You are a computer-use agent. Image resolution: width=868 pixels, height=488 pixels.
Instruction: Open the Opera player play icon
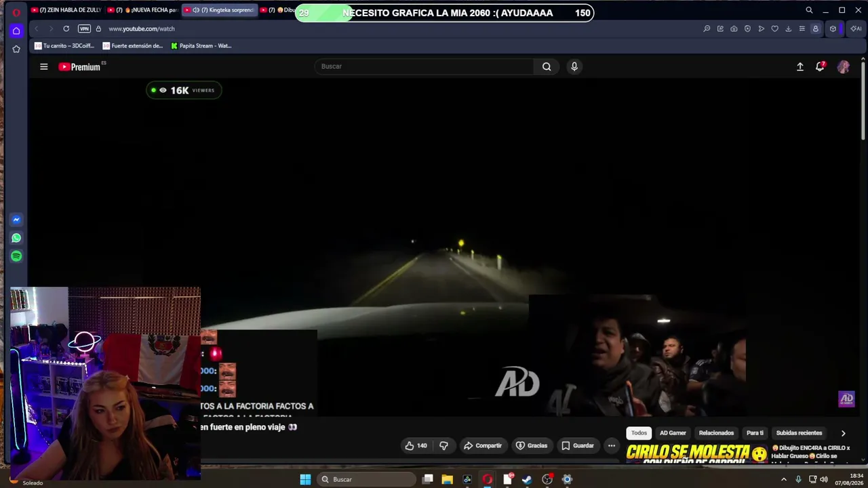(761, 28)
